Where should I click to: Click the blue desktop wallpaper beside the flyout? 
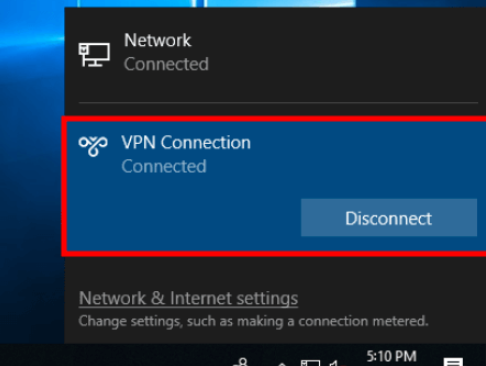tap(32, 167)
